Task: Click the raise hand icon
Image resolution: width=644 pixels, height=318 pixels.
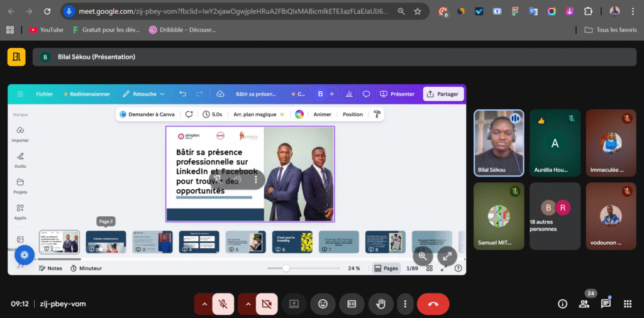Action: coord(380,304)
